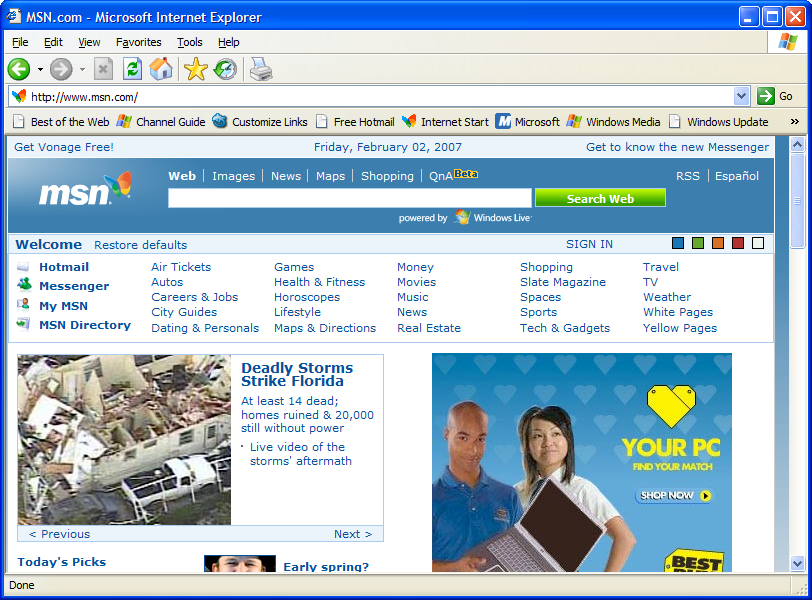Viewport: 812px width, 600px height.
Task: Open Internet Start in Links bar
Action: (x=445, y=122)
